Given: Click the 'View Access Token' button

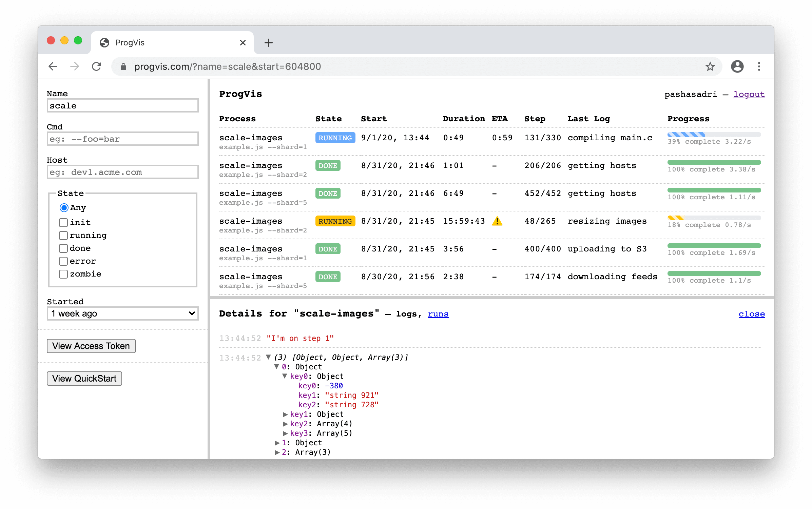Looking at the screenshot, I should pos(92,345).
